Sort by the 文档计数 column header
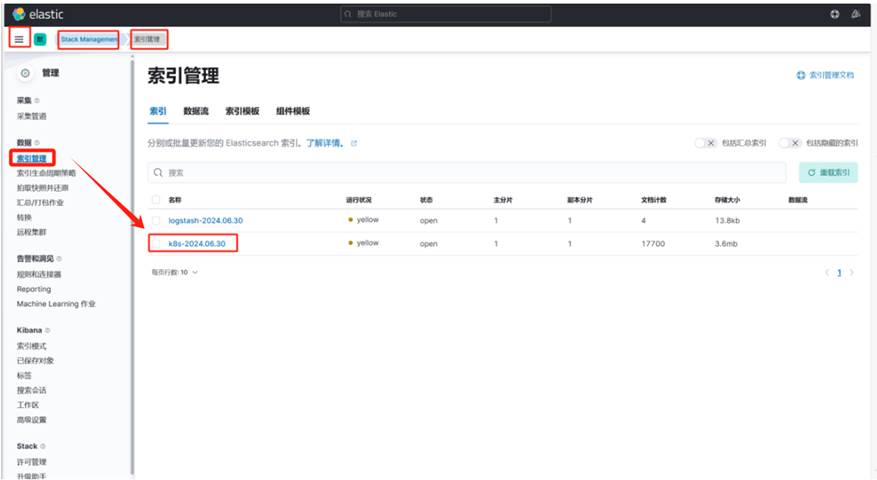The height and width of the screenshot is (480, 877). 653,200
